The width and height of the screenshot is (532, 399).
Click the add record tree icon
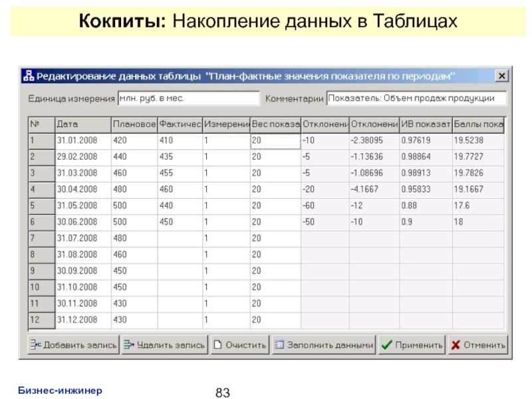coord(35,344)
